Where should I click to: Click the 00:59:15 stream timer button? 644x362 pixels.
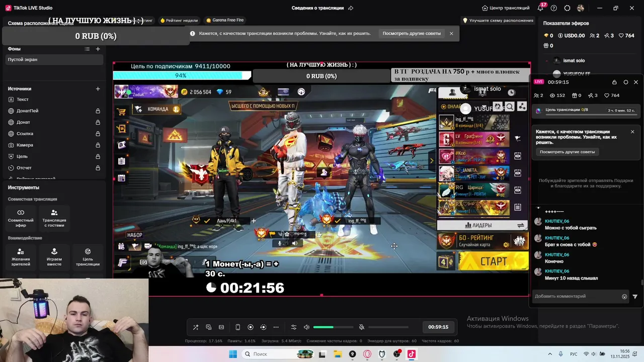438,327
